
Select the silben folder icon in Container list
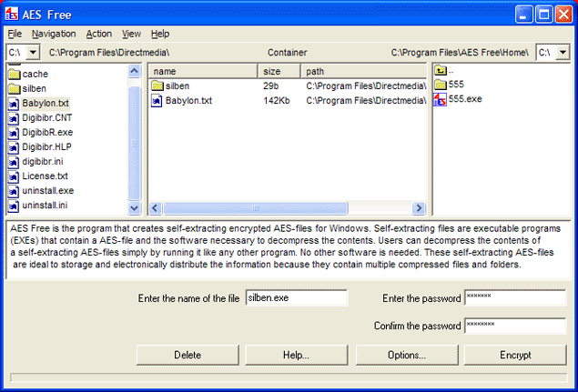(157, 85)
